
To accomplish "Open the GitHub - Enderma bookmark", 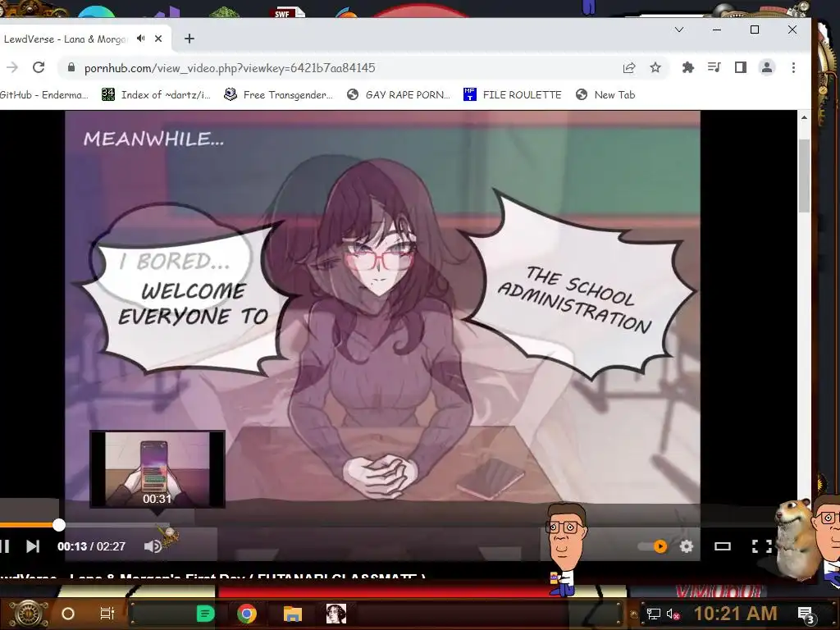I will 44,95.
